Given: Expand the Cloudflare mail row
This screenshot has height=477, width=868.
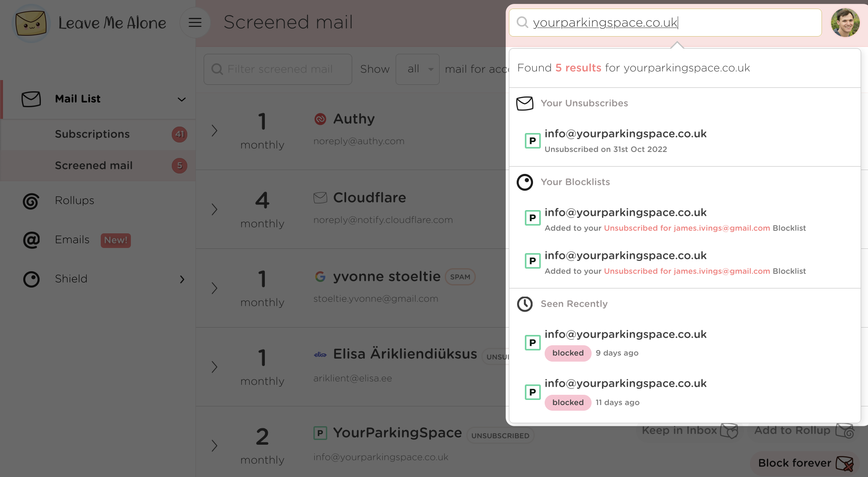Looking at the screenshot, I should point(214,210).
